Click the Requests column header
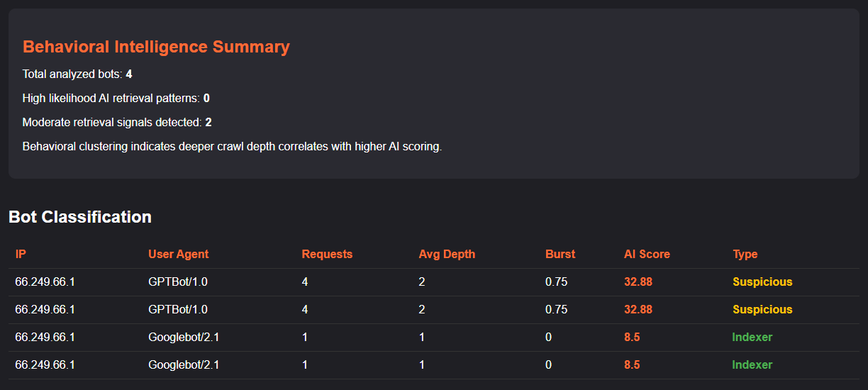 pos(327,254)
